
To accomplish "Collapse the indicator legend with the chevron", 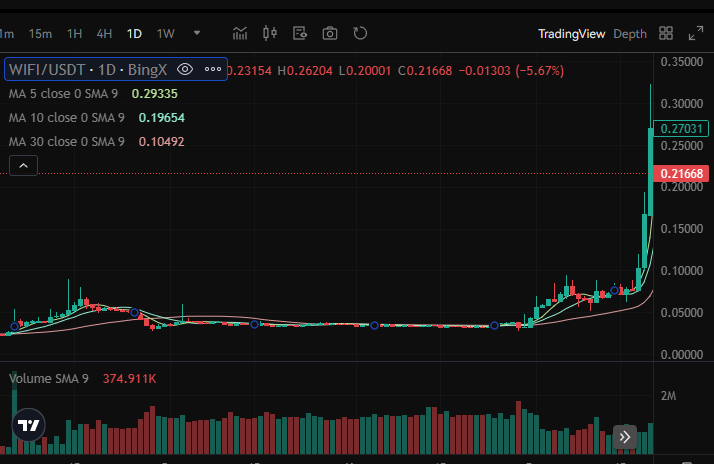I will [x=23, y=166].
